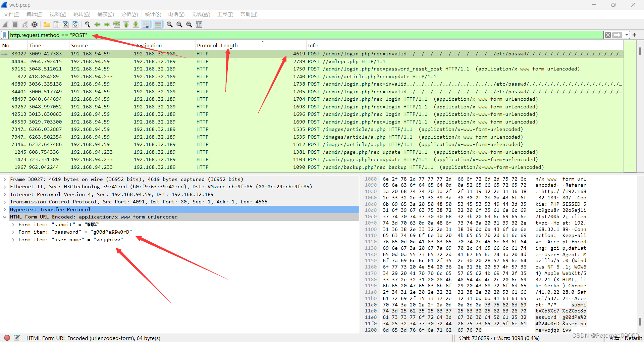The width and height of the screenshot is (644, 342).
Task: Restart the current capture
Action: click(25, 25)
